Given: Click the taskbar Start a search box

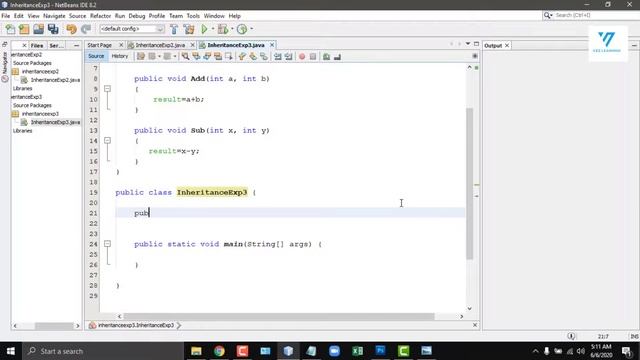Looking at the screenshot, I should [103, 351].
